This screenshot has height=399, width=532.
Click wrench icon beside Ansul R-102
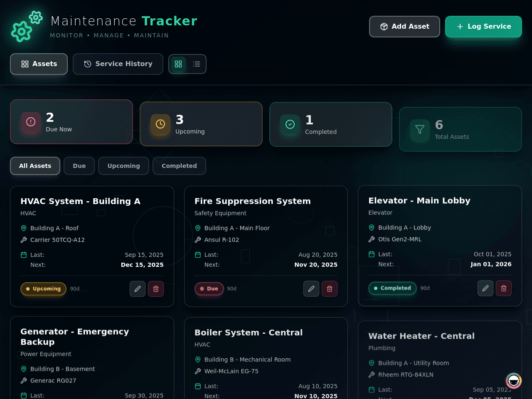tap(198, 240)
